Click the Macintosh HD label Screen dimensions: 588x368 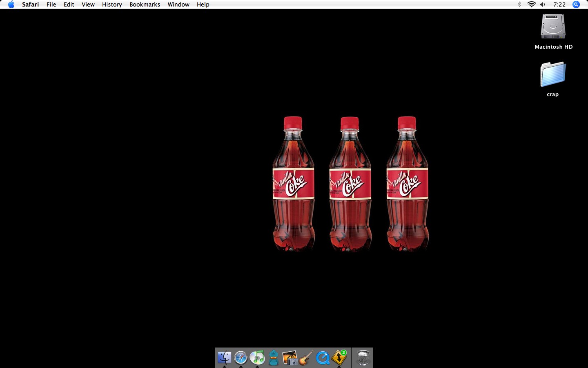(554, 47)
